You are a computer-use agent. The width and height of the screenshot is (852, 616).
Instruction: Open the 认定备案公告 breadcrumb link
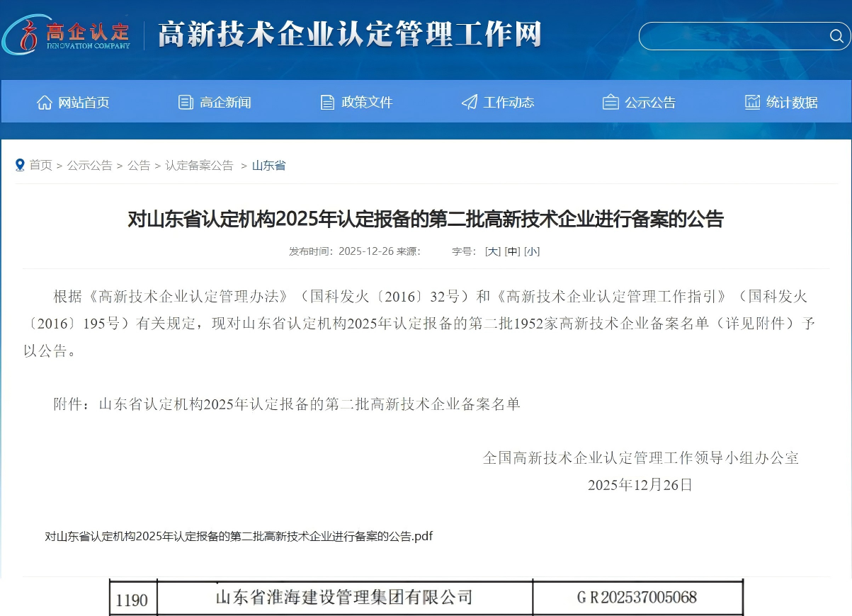[x=199, y=165]
